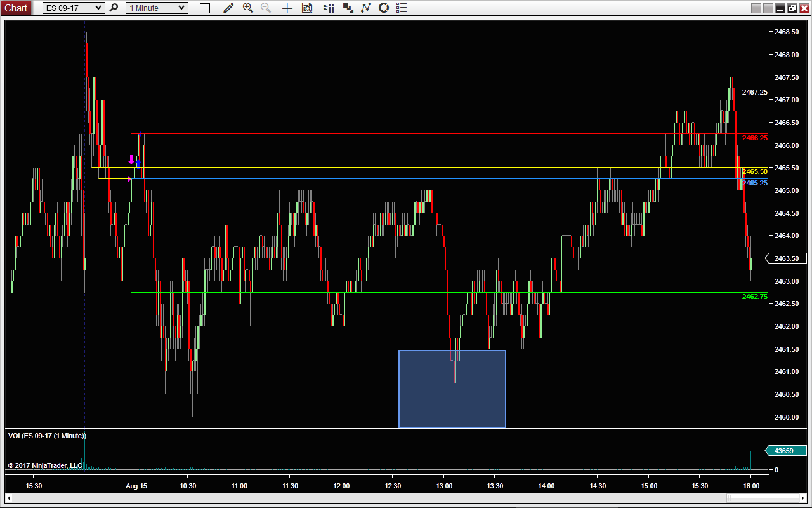Open the strategies circular icon

383,8
